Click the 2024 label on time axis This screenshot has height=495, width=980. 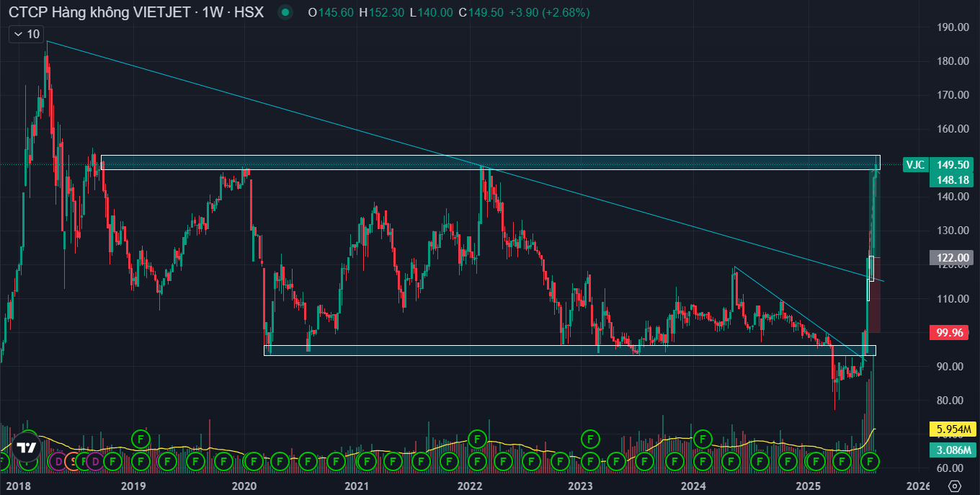[x=693, y=486]
